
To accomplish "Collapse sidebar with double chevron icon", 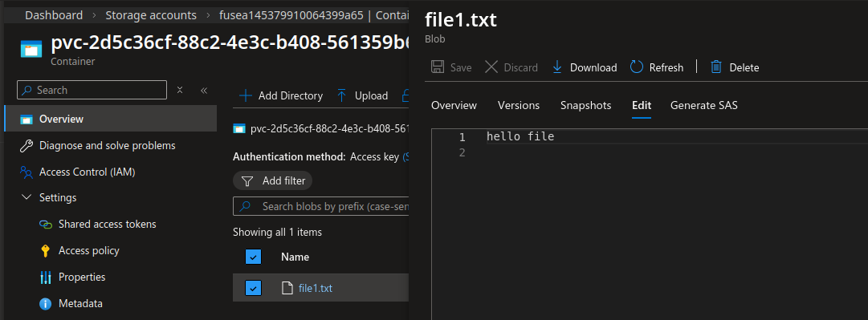I will click(204, 90).
